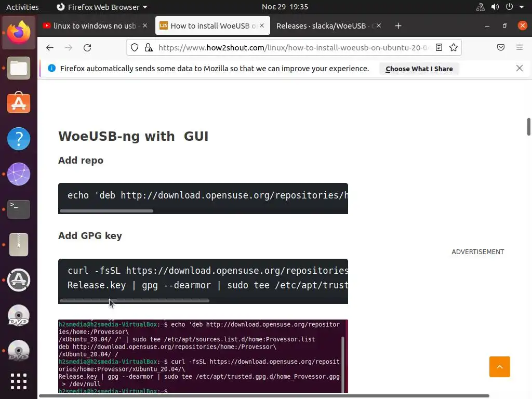This screenshot has width=532, height=399.
Task: Open the Archive Manager zip icon
Action: pos(19,245)
